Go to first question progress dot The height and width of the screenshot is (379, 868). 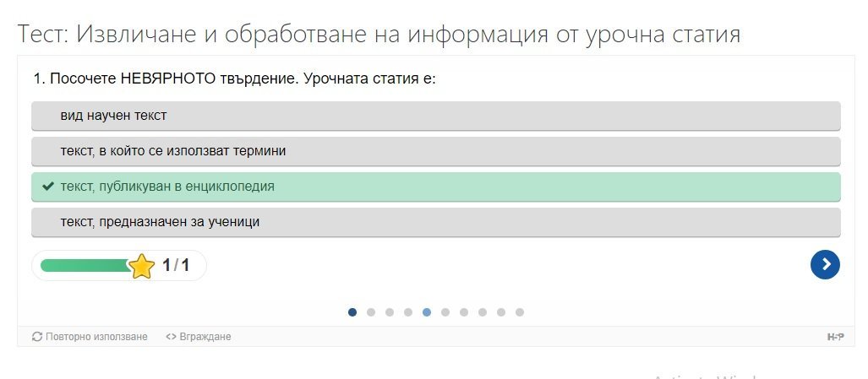[x=352, y=312]
